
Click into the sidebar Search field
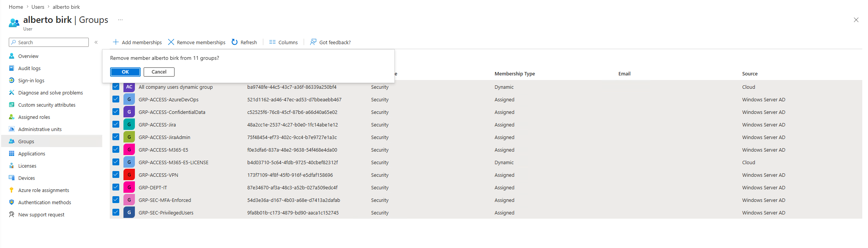click(x=49, y=42)
